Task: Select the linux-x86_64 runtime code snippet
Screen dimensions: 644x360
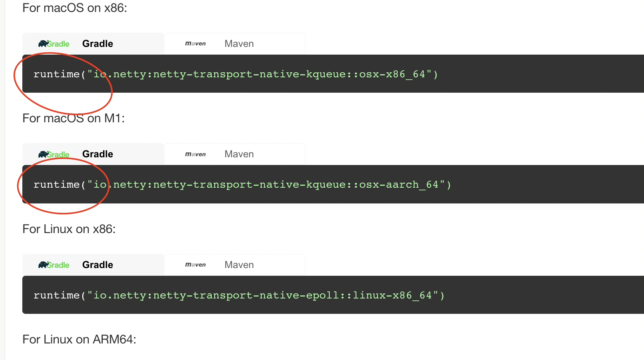Action: coord(239,295)
